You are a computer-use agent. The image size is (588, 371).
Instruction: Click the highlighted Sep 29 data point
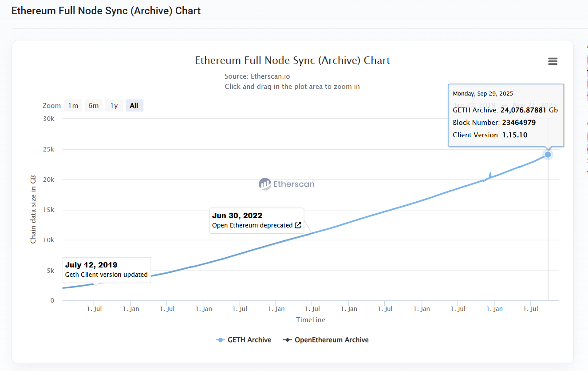548,155
